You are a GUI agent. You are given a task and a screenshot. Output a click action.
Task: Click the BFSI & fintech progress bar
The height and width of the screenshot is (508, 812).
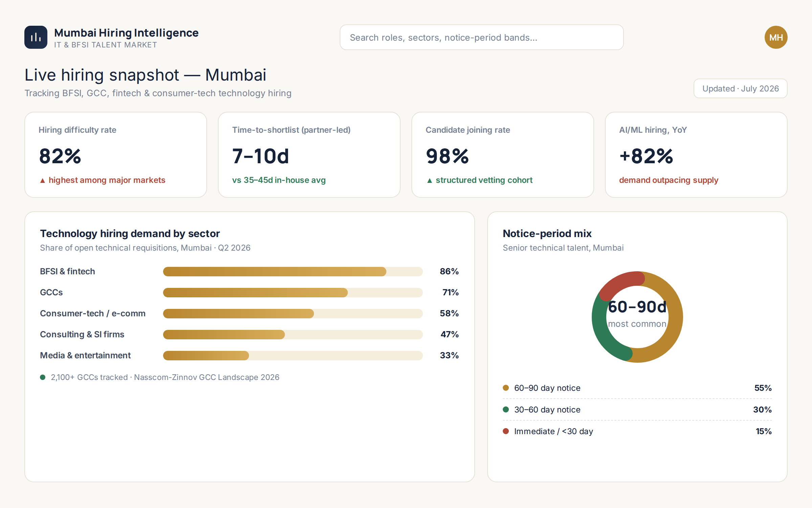293,272
